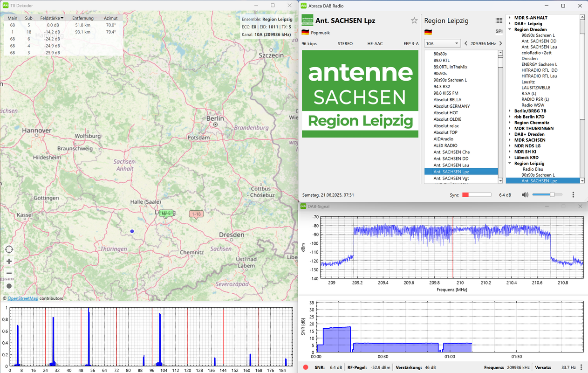Click transmitter marker 68-5 on map
The width and height of the screenshot is (588, 373).
pyautogui.click(x=165, y=214)
